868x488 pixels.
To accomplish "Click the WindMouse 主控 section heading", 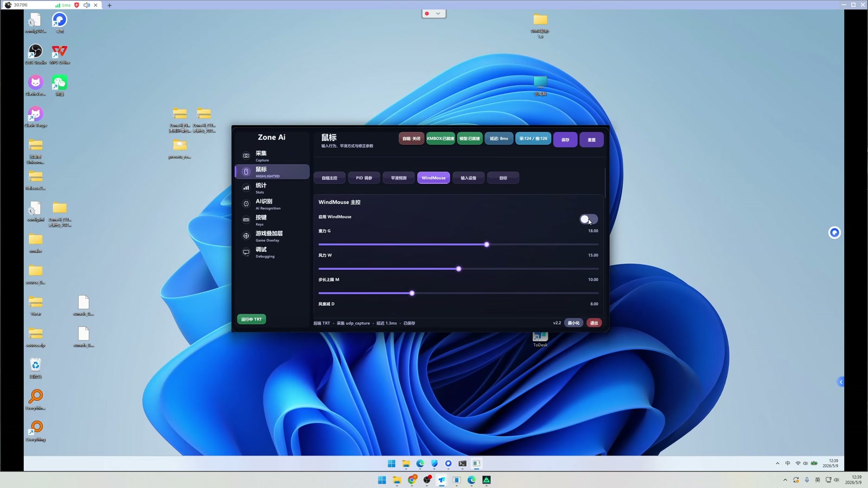I will [x=340, y=202].
